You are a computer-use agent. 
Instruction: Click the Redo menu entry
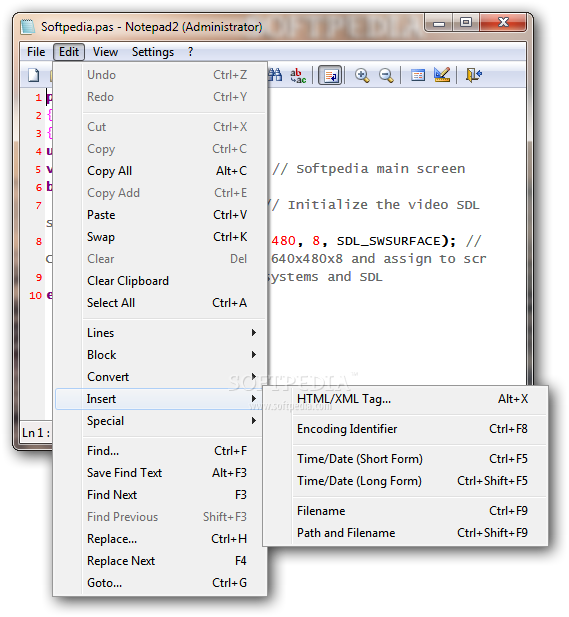pos(161,97)
